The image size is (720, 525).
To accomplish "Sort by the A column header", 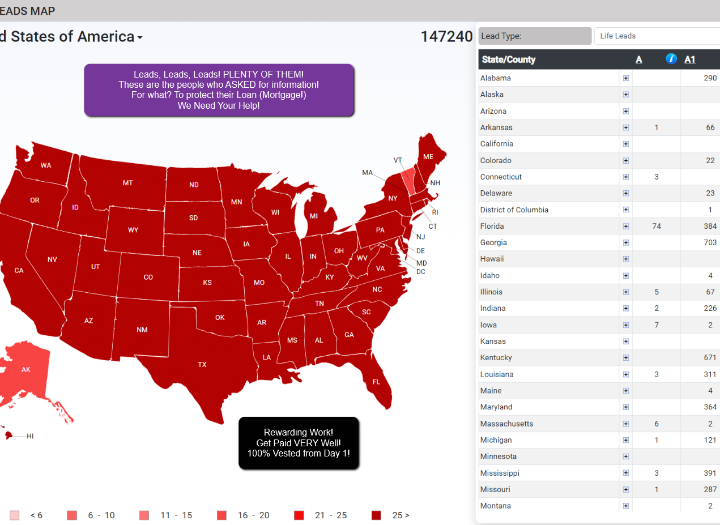I will (x=639, y=59).
